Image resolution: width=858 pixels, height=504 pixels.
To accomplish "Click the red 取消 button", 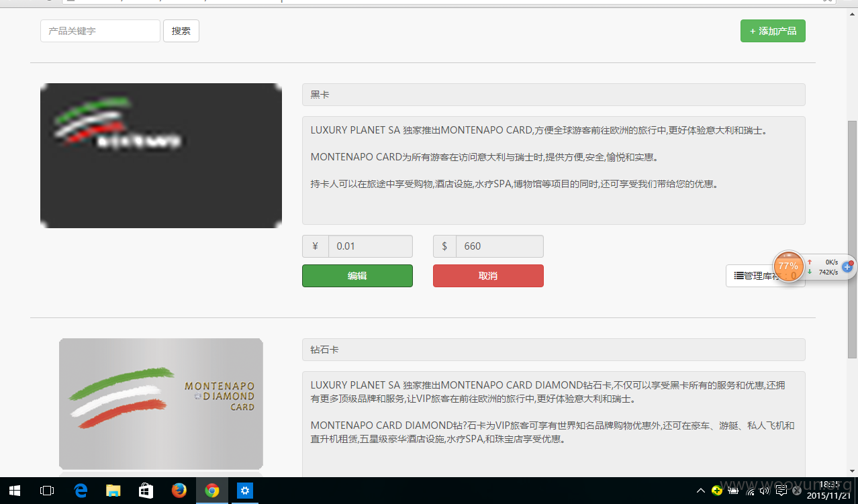I will pos(488,276).
